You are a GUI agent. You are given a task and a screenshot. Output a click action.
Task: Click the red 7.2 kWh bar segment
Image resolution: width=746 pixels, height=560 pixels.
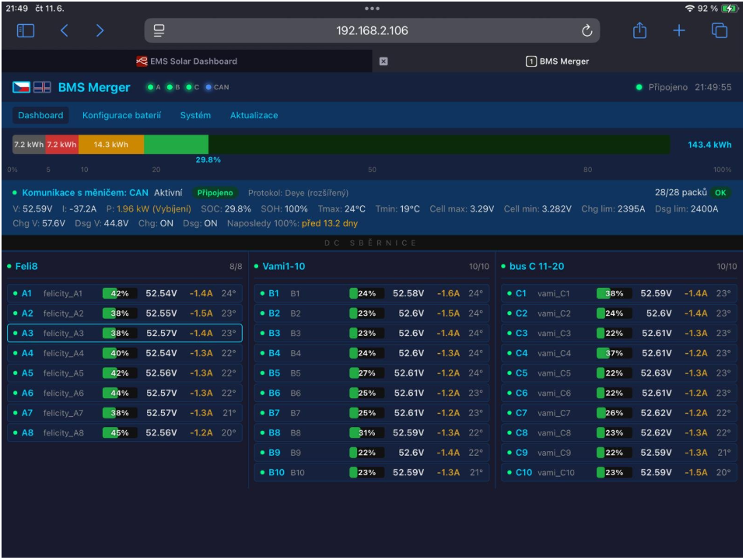point(62,145)
